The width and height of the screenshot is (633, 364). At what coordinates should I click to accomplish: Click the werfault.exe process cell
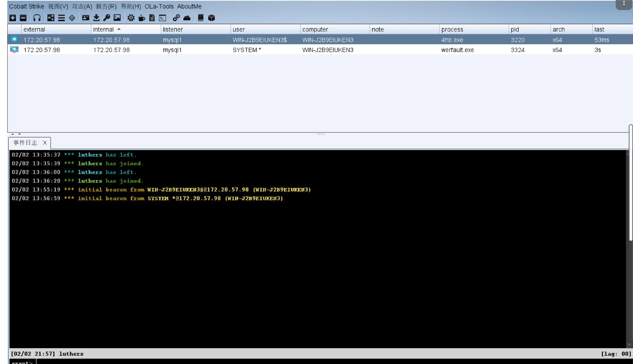(474, 50)
